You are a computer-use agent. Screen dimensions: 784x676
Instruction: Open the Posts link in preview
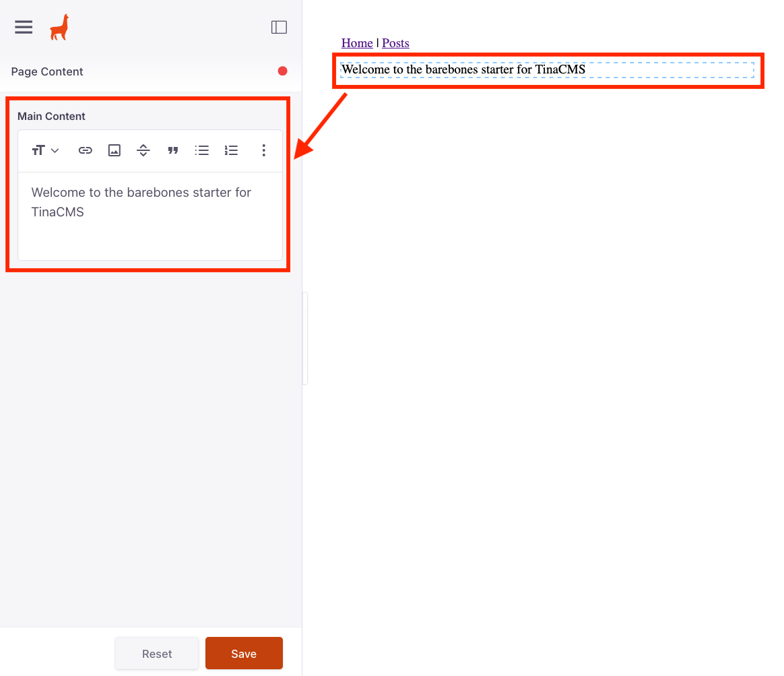(x=395, y=43)
